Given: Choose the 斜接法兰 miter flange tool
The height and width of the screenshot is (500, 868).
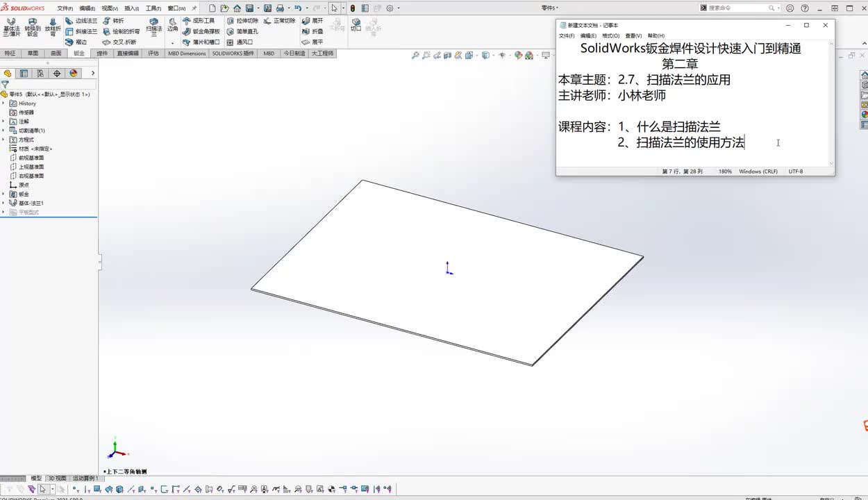Looking at the screenshot, I should click(x=81, y=31).
